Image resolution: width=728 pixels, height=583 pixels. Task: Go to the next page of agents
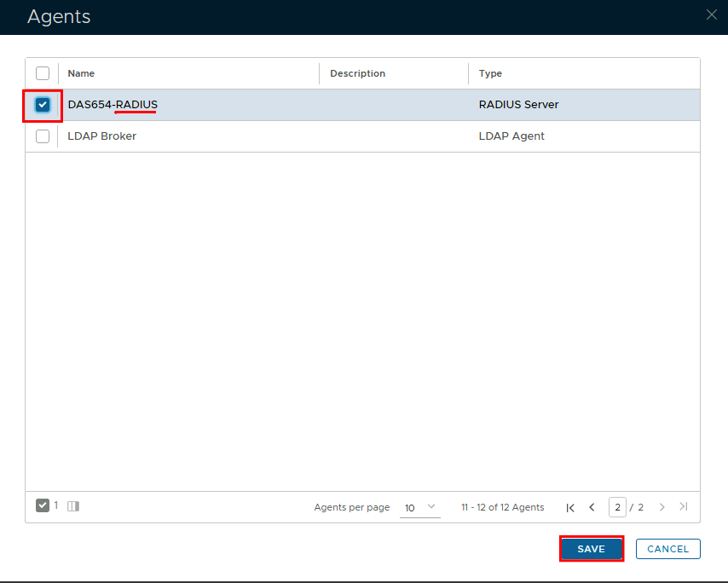pyautogui.click(x=662, y=507)
